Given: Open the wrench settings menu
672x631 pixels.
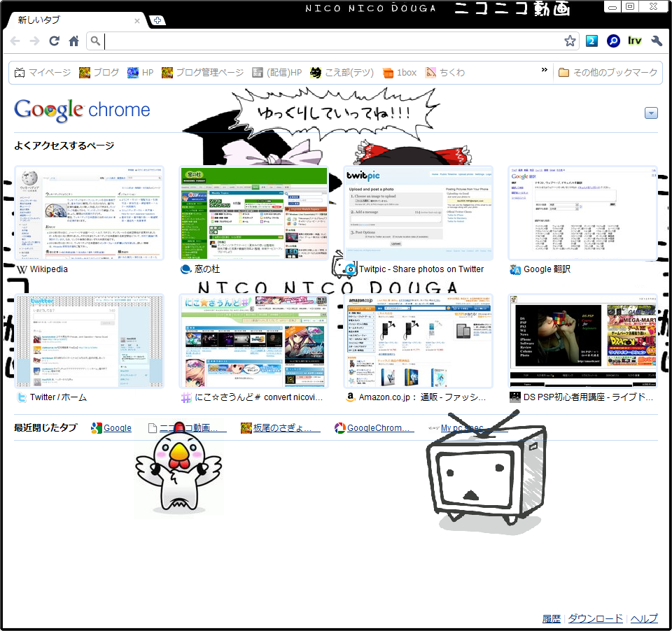Looking at the screenshot, I should pyautogui.click(x=657, y=41).
